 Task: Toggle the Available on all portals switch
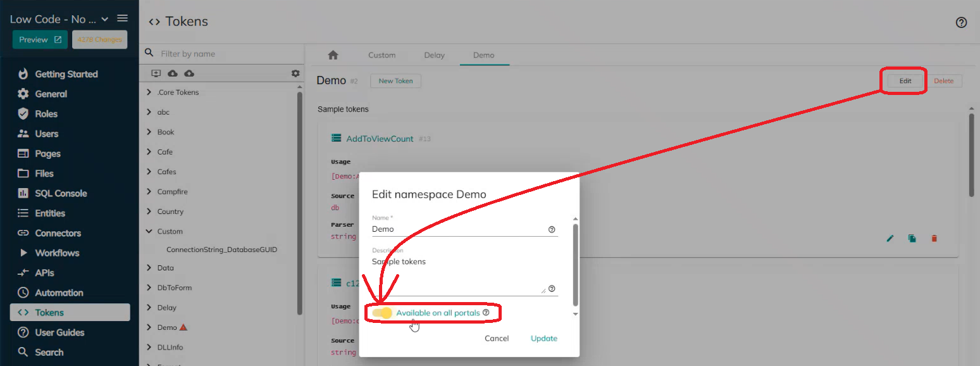click(x=382, y=313)
